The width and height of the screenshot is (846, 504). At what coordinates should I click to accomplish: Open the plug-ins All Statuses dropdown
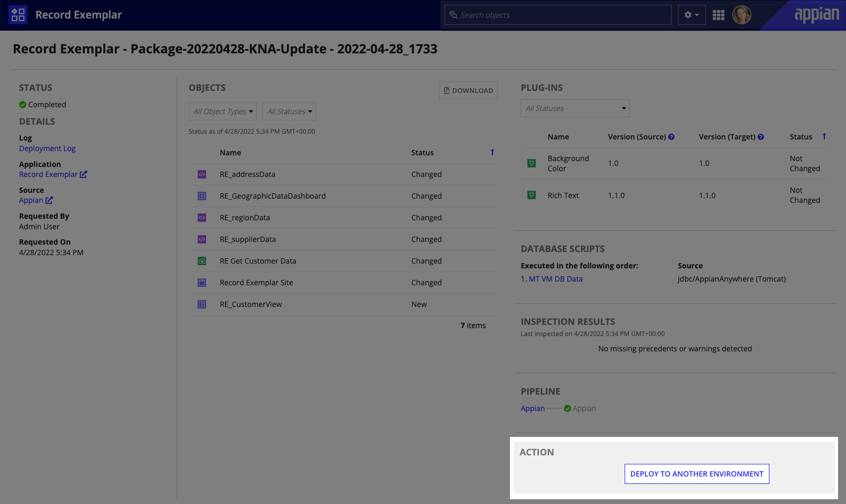(575, 108)
